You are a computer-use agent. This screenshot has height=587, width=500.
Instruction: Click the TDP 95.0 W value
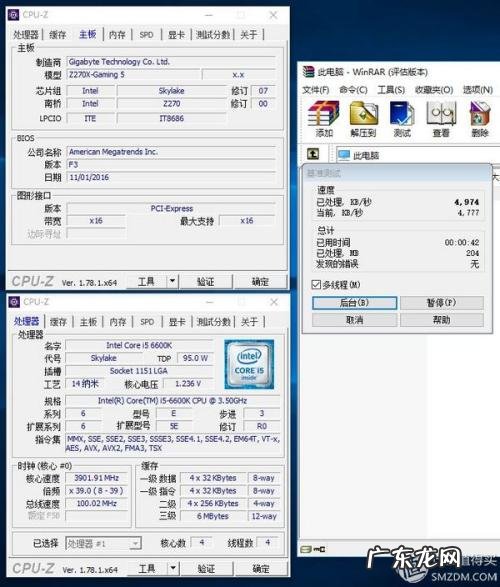[195, 358]
